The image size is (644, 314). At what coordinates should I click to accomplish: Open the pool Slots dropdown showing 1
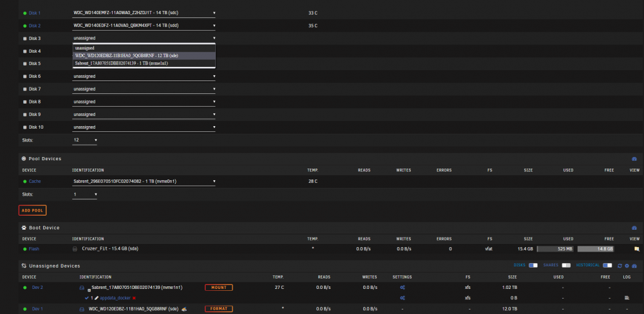point(85,194)
